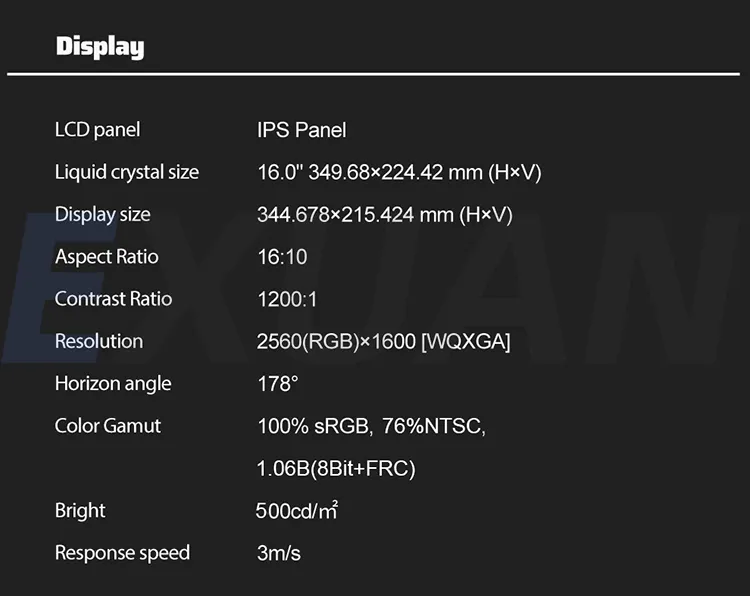Image resolution: width=750 pixels, height=596 pixels.
Task: Click the Display section heading
Action: (99, 47)
